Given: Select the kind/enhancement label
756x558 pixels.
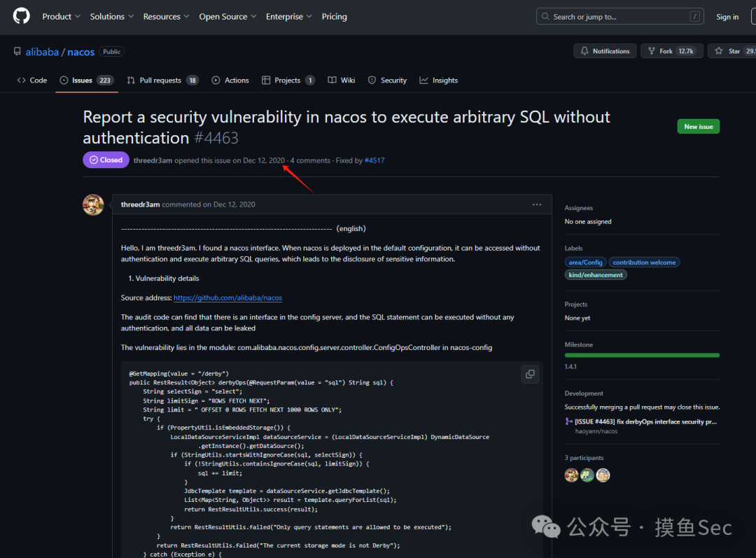Looking at the screenshot, I should point(596,275).
